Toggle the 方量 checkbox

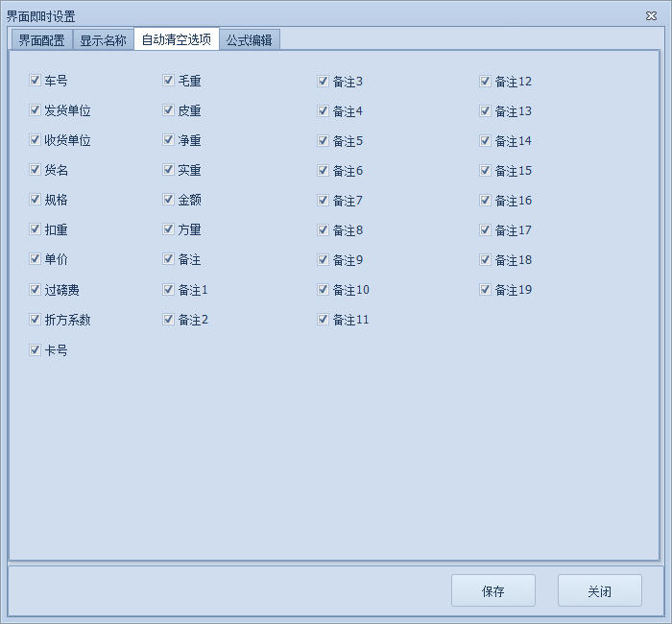[x=168, y=229]
